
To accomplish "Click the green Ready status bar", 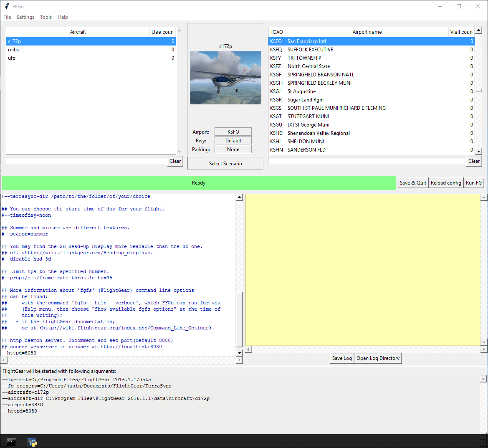I will pyautogui.click(x=199, y=183).
